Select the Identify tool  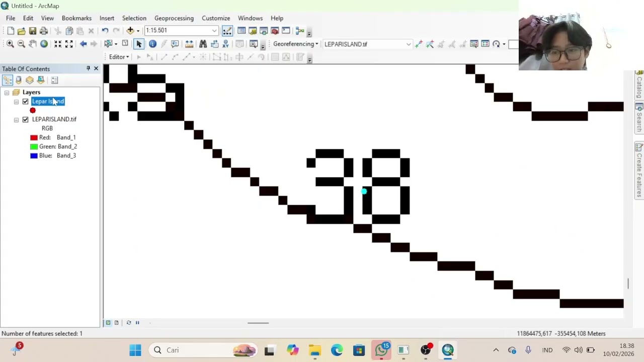(152, 44)
